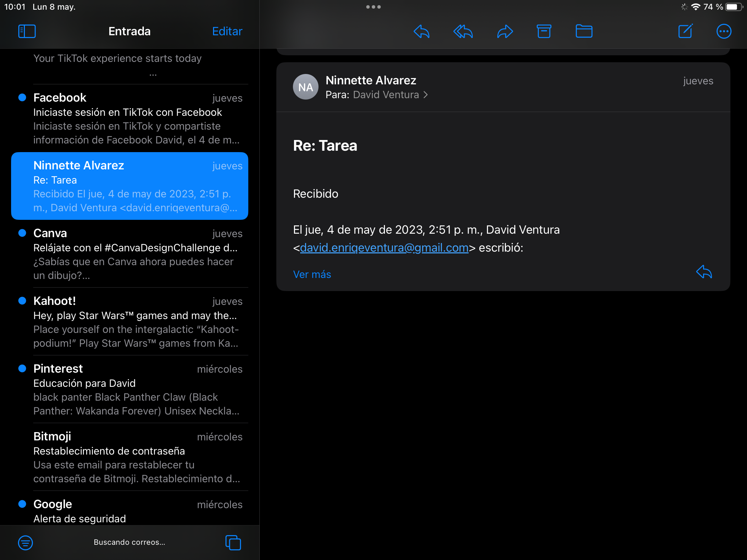Open the Facebook TikTok login email

pyautogui.click(x=130, y=118)
